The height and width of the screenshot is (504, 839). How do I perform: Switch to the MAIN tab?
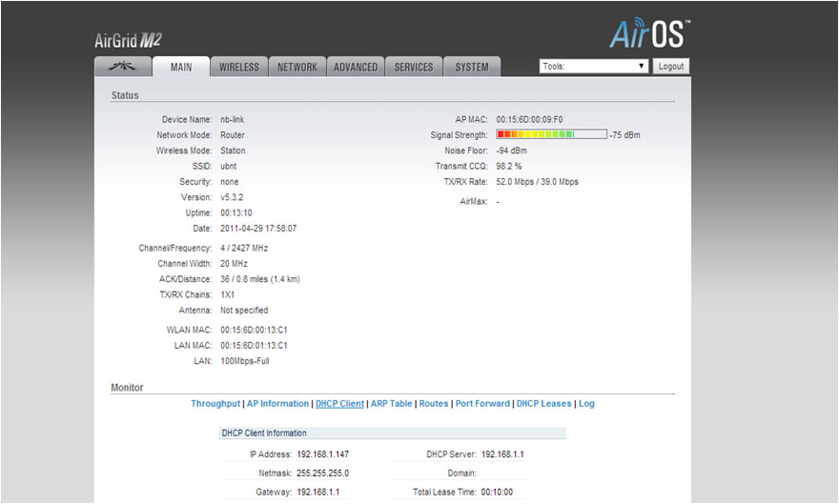click(x=181, y=67)
